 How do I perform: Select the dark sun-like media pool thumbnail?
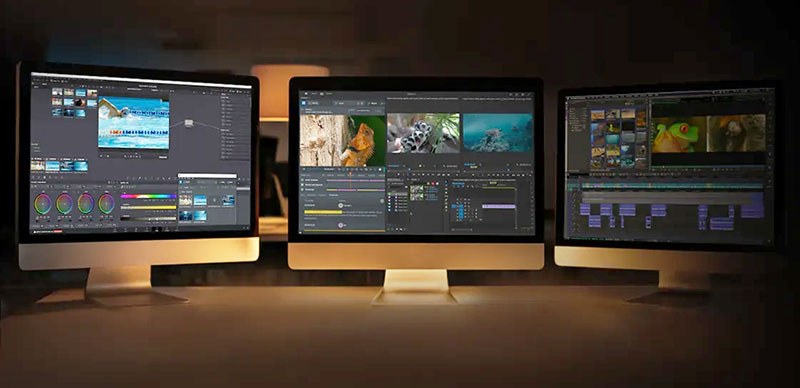pyautogui.click(x=81, y=103)
